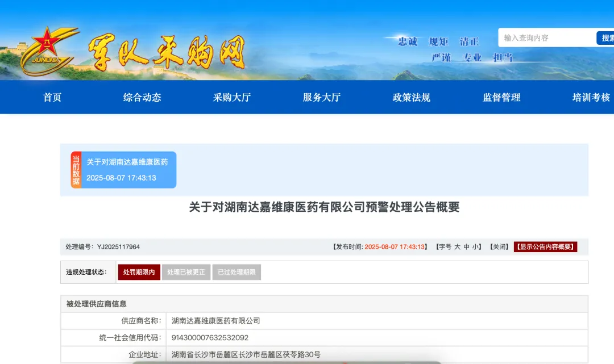Click the card timestamp 2025-08-07 17:43:13
The width and height of the screenshot is (614, 364).
click(122, 178)
